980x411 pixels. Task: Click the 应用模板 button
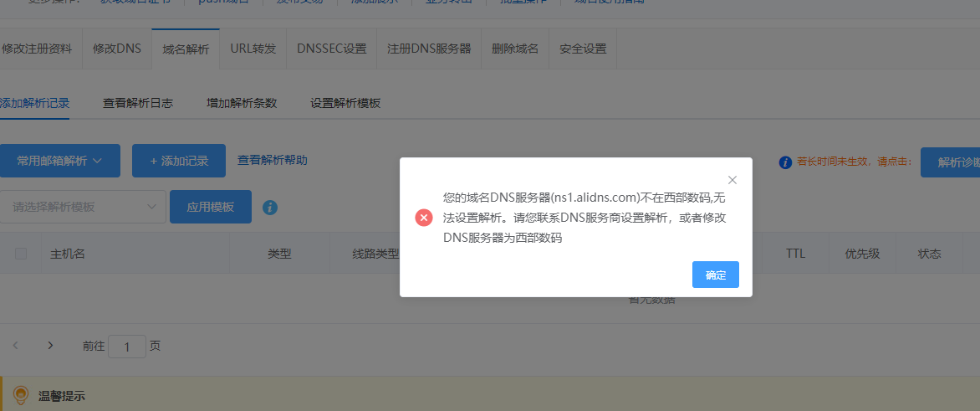210,207
